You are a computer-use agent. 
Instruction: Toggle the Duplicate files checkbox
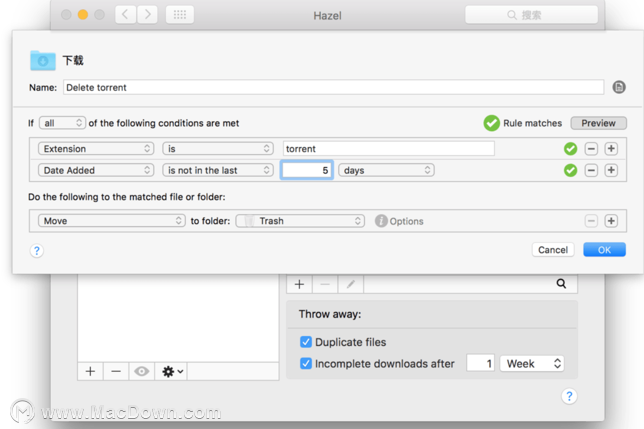[306, 342]
